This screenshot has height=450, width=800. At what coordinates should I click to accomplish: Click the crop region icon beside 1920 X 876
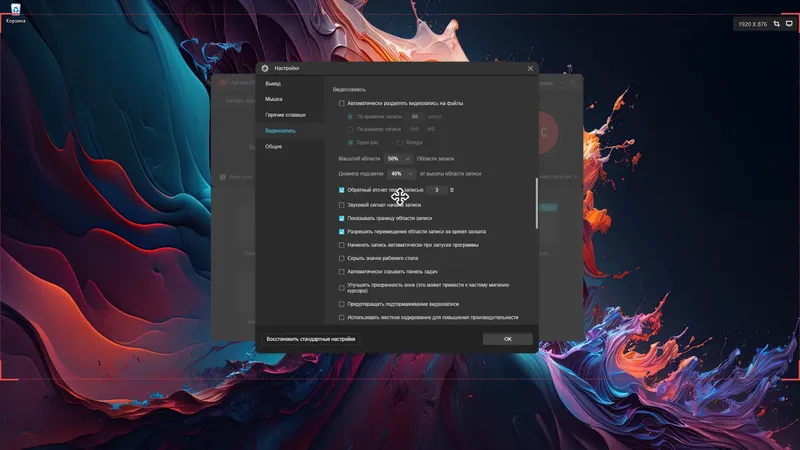[777, 24]
